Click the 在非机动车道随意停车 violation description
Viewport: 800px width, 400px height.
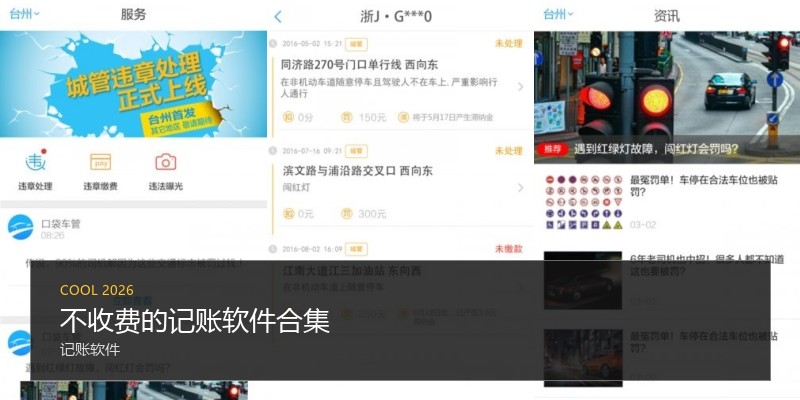coord(389,88)
